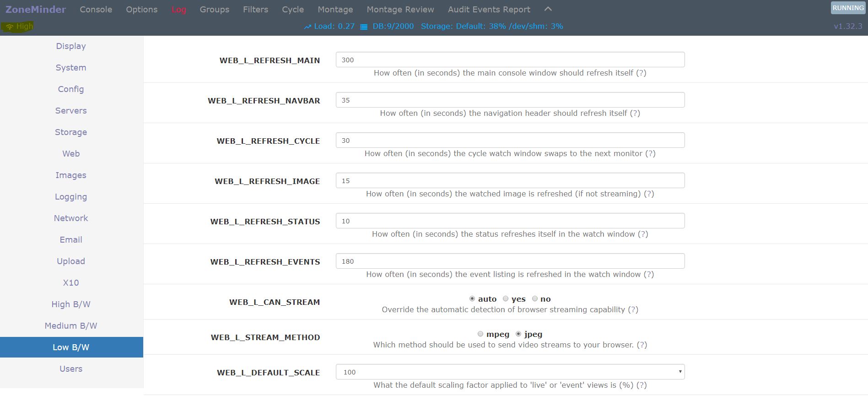Open help (?) for WEB_L_STREAM_METHOD
Screen dimensions: 868x401
pos(642,345)
